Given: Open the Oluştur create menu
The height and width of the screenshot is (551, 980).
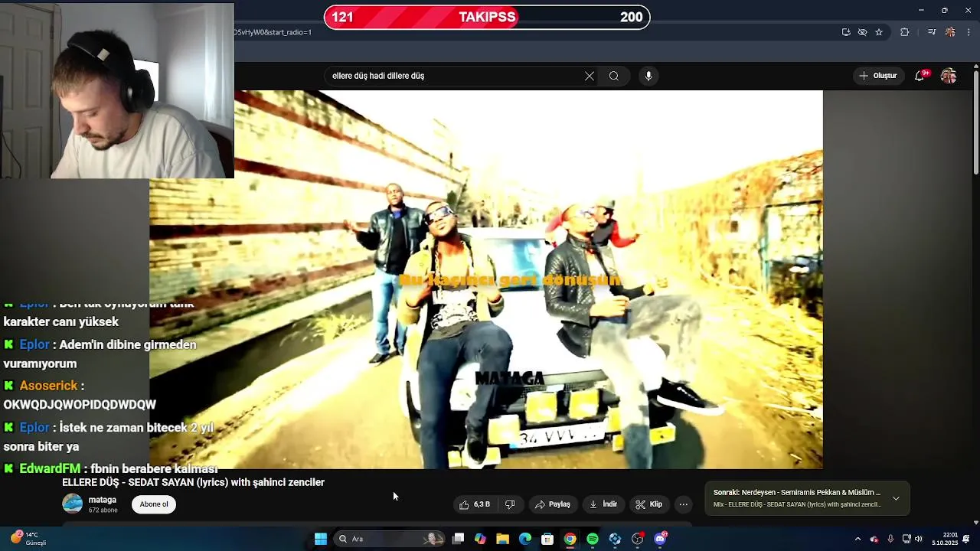Looking at the screenshot, I should click(x=878, y=76).
